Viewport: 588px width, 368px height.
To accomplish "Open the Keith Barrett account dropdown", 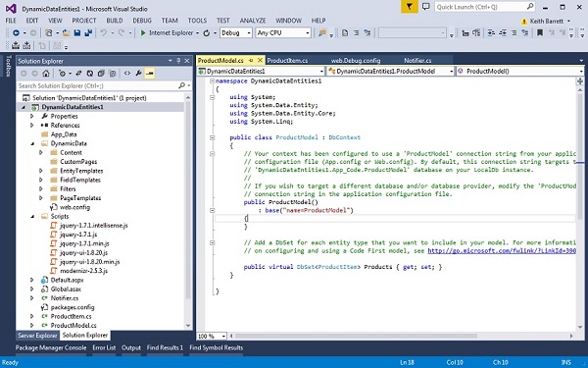I will pyautogui.click(x=568, y=21).
